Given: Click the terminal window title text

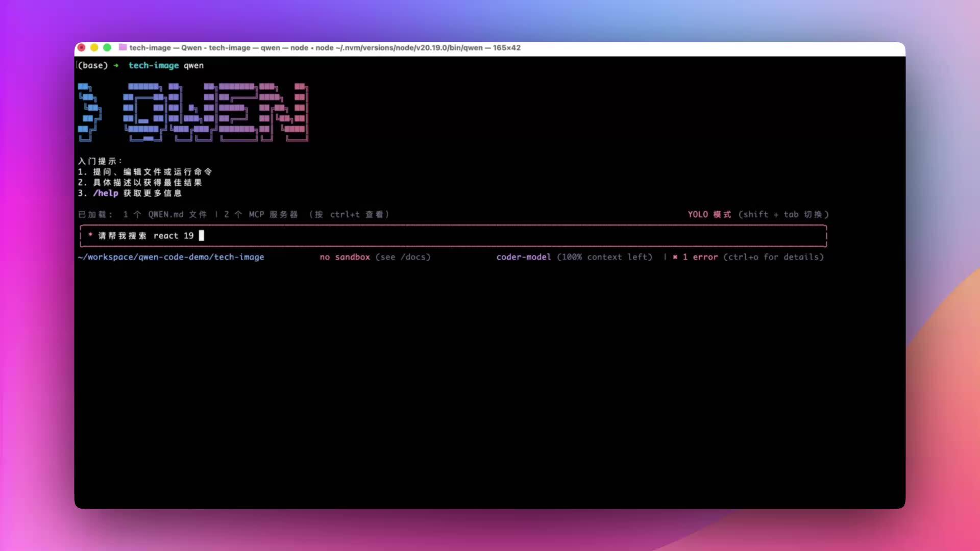Looking at the screenshot, I should pos(325,47).
